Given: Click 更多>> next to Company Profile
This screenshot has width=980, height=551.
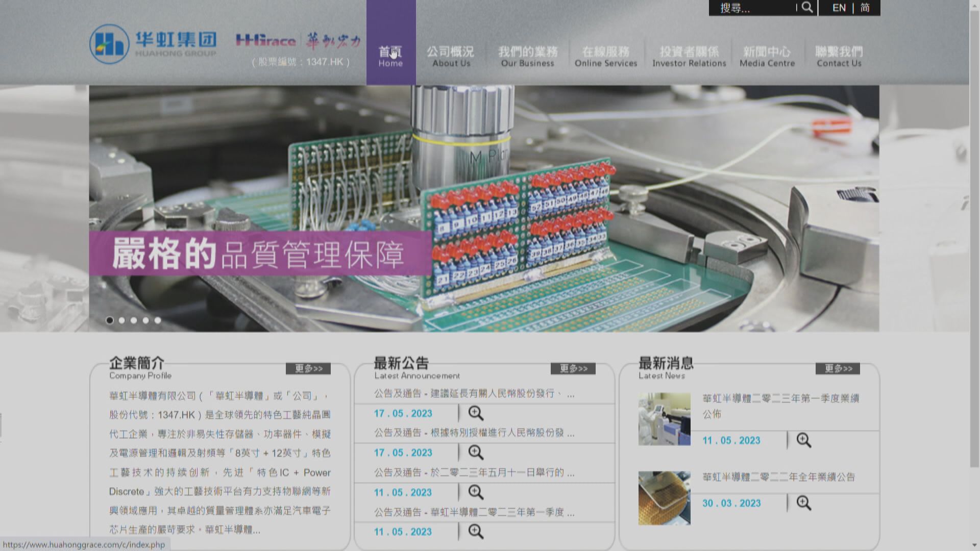Looking at the screenshot, I should [308, 368].
